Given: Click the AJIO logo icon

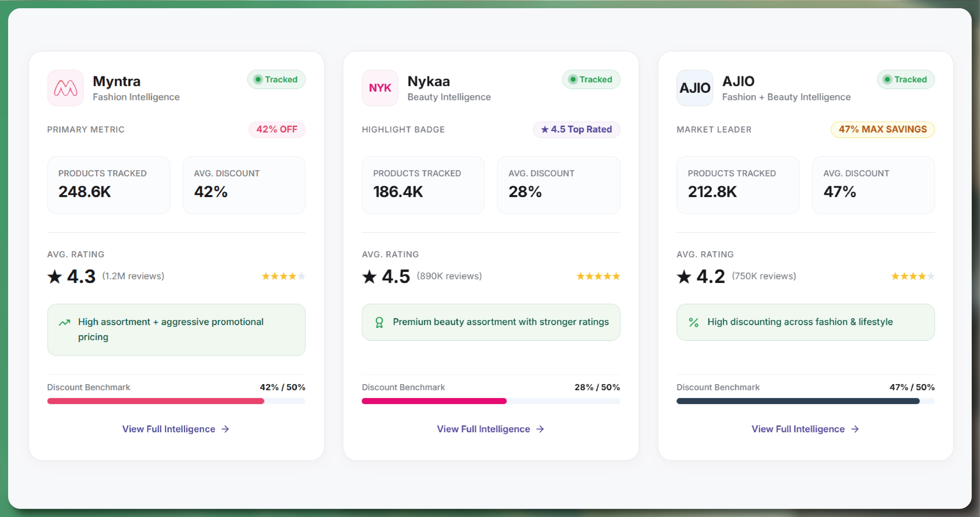Looking at the screenshot, I should (695, 88).
